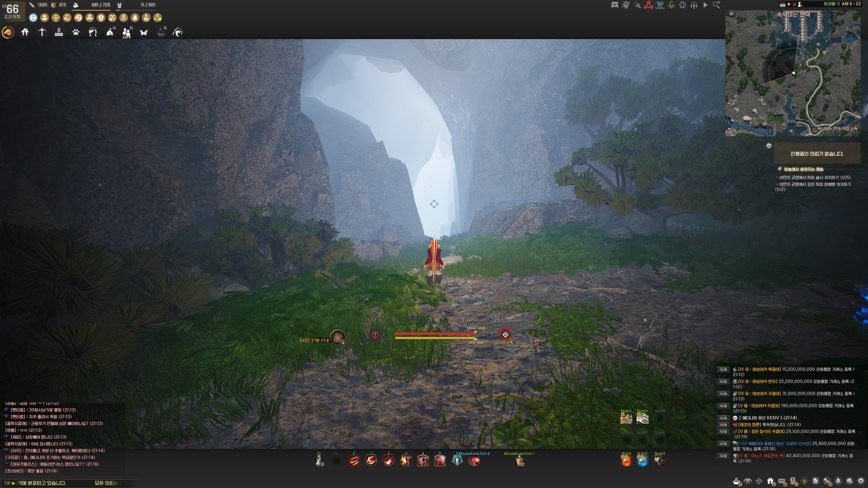This screenshot has width=868, height=488.
Task: Open the worker pickaxe icon
Action: click(42, 32)
